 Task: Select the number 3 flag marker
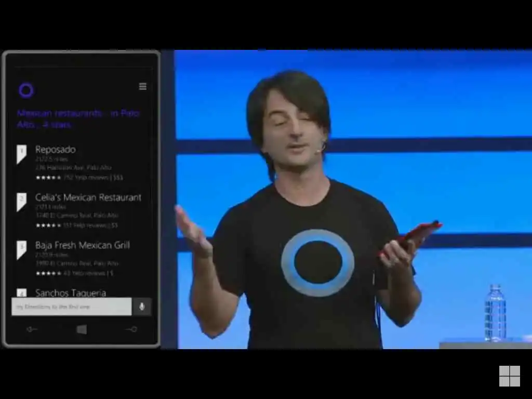pyautogui.click(x=21, y=250)
